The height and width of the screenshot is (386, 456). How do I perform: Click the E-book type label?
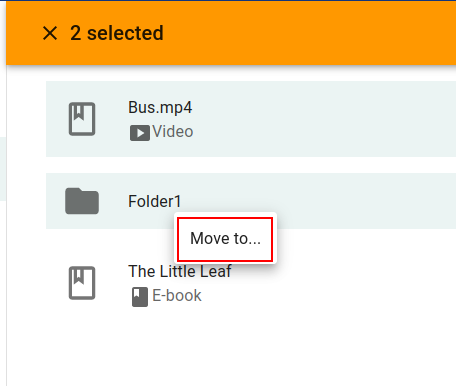click(x=177, y=295)
